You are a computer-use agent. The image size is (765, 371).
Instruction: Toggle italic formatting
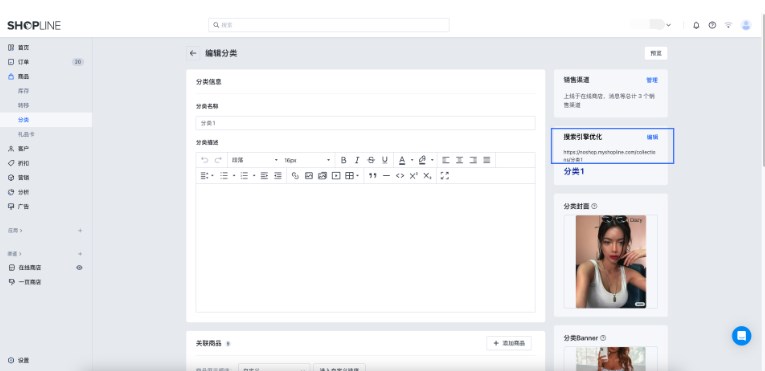pos(357,160)
